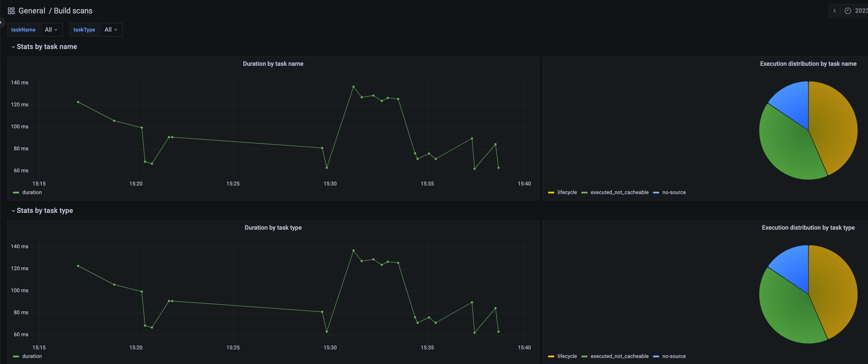This screenshot has height=364, width=868.
Task: Toggle duration legend in task type chart
Action: (32, 356)
